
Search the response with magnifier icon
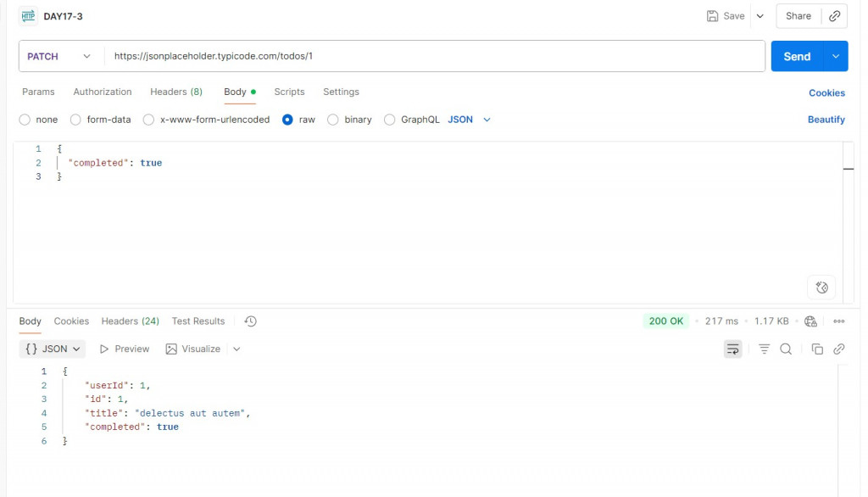click(x=786, y=349)
